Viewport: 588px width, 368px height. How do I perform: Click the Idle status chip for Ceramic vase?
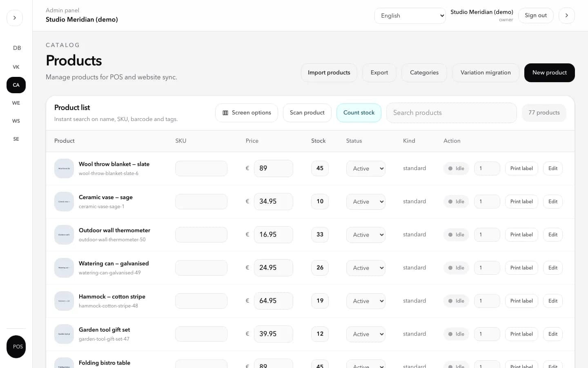coord(456,202)
